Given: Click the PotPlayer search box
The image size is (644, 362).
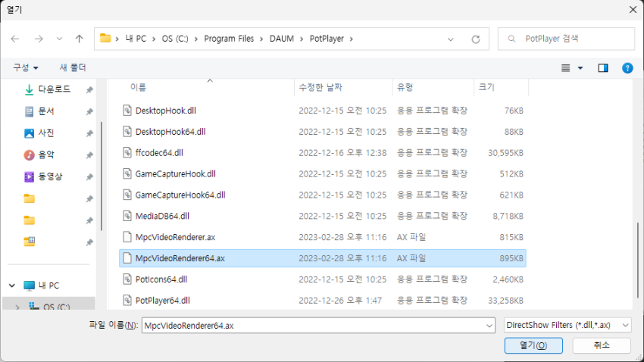Looking at the screenshot, I should pos(566,39).
